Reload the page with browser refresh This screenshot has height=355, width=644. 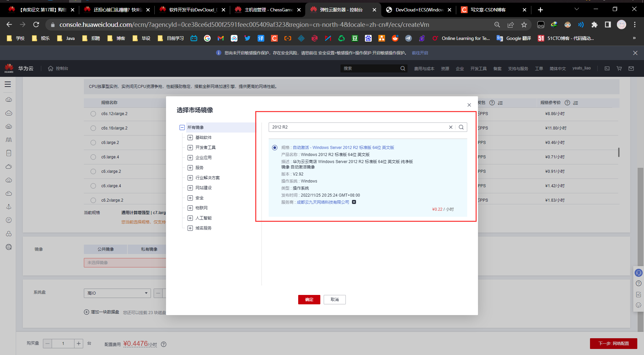tap(36, 24)
